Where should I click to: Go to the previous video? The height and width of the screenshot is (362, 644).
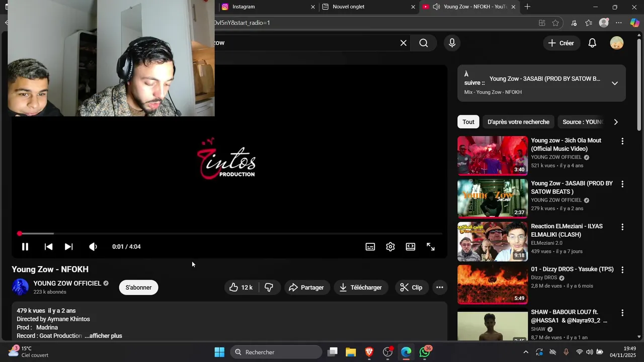pyautogui.click(x=48, y=247)
